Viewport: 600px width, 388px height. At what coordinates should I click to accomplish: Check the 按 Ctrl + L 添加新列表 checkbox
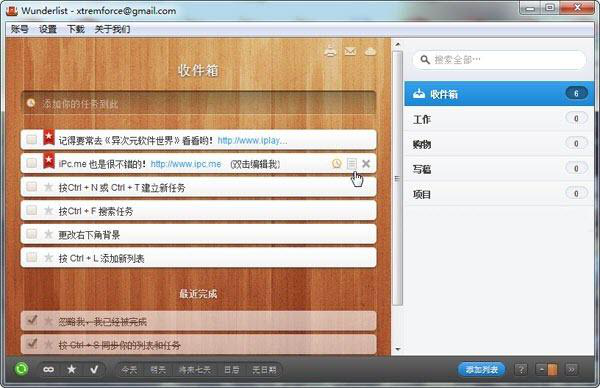(31, 257)
